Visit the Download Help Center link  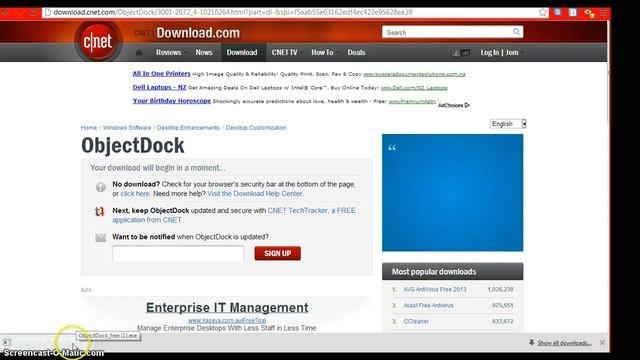click(x=255, y=194)
